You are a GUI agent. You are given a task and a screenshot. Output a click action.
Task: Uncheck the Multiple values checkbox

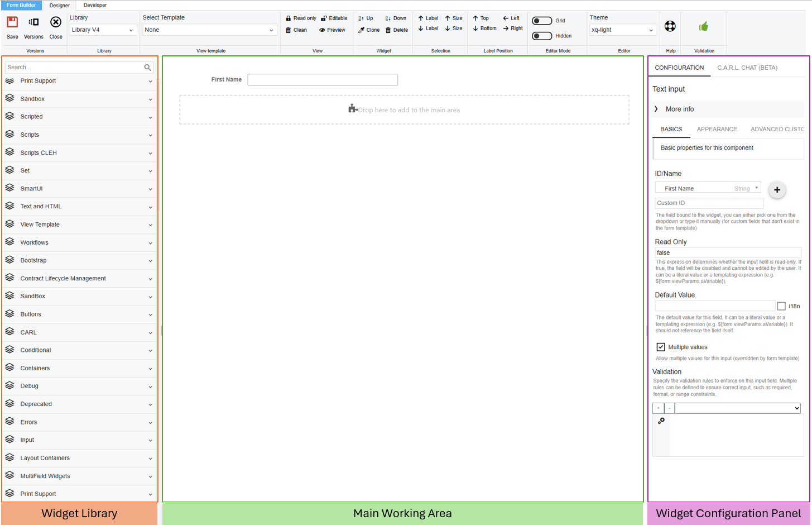(661, 347)
